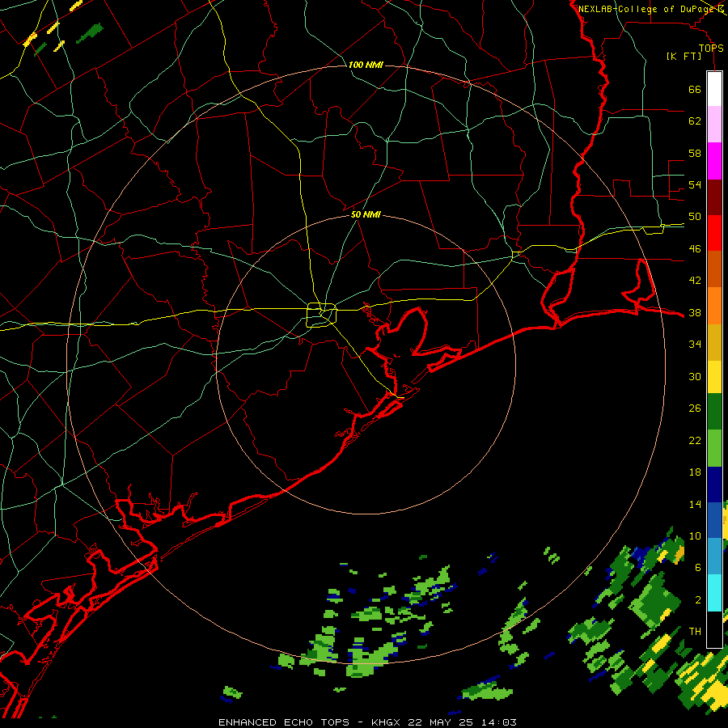Image resolution: width=728 pixels, height=728 pixels.
Task: Pick the cyan legend swatch
Action: [x=714, y=593]
